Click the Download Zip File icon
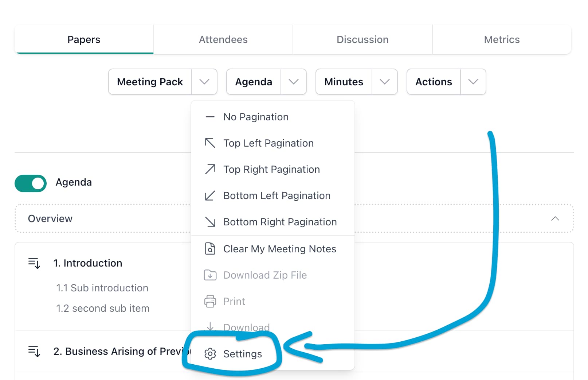The height and width of the screenshot is (380, 588). (x=210, y=275)
